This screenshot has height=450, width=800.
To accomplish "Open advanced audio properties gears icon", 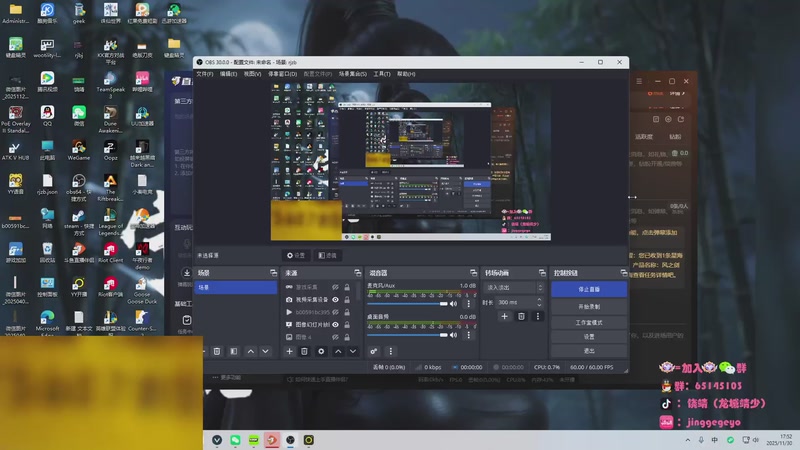I will click(373, 351).
